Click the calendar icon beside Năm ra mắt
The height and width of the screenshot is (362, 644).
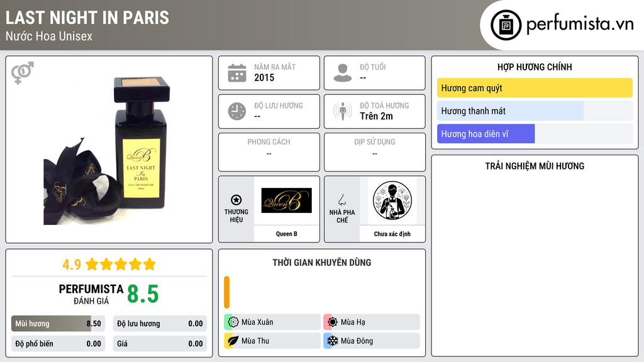pos(237,73)
